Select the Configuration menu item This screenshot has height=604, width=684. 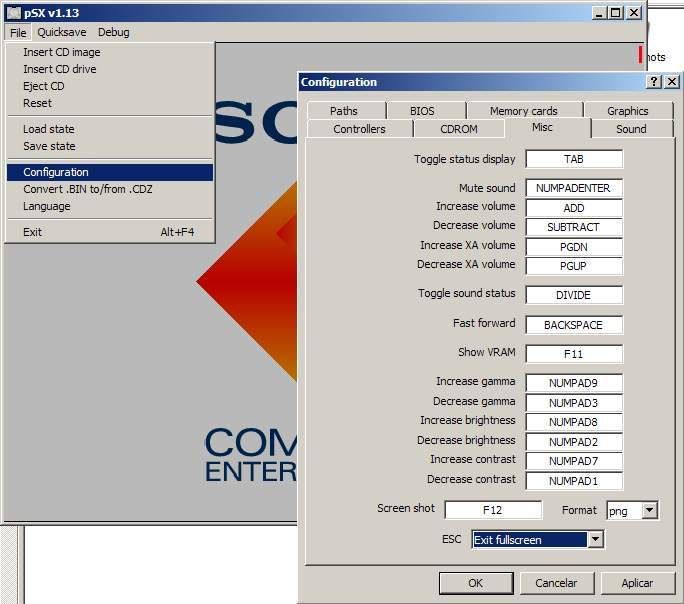coord(110,172)
